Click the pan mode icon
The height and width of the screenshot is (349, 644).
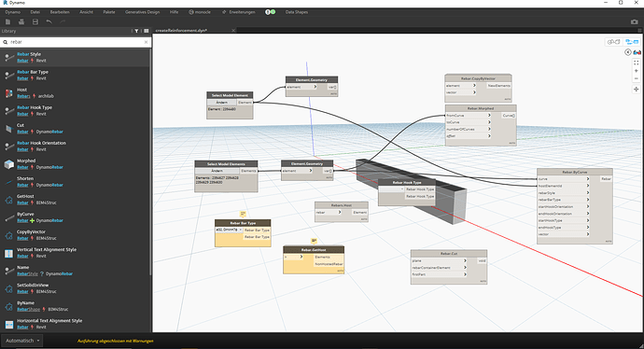pos(637,89)
